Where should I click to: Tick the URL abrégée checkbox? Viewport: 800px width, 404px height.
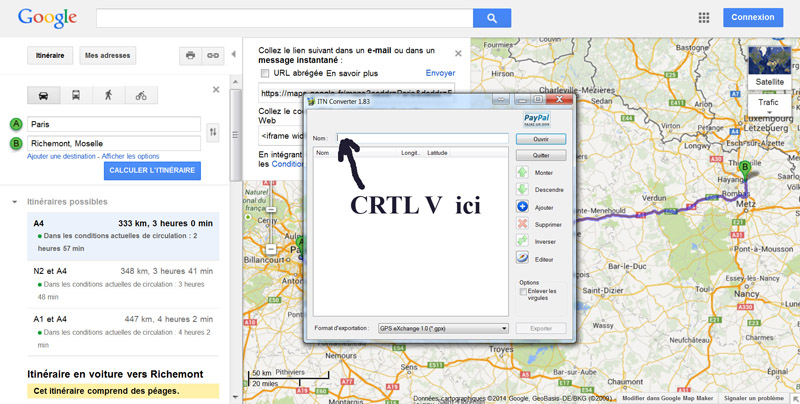tap(265, 73)
